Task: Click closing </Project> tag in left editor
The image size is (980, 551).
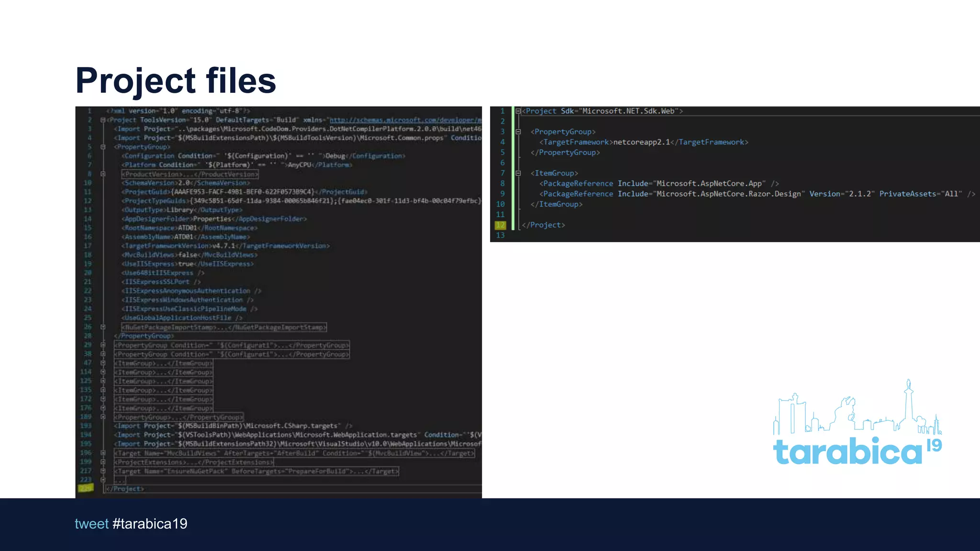Action: (x=124, y=489)
